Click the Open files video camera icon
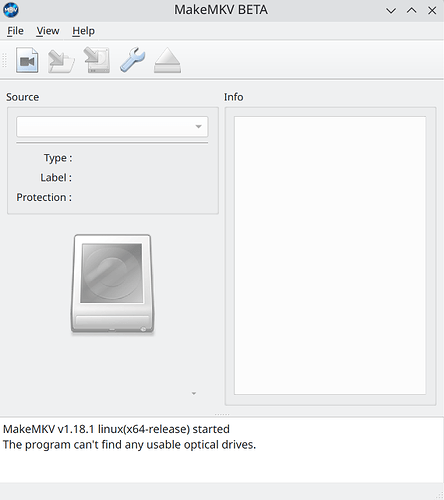The image size is (444, 500). click(27, 60)
